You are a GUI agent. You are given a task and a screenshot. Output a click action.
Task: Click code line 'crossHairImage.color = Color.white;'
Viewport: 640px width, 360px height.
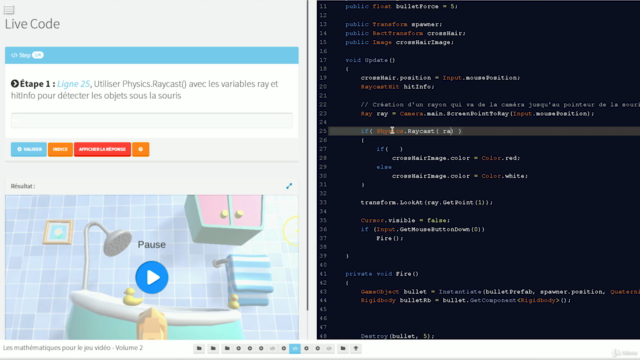(x=460, y=176)
